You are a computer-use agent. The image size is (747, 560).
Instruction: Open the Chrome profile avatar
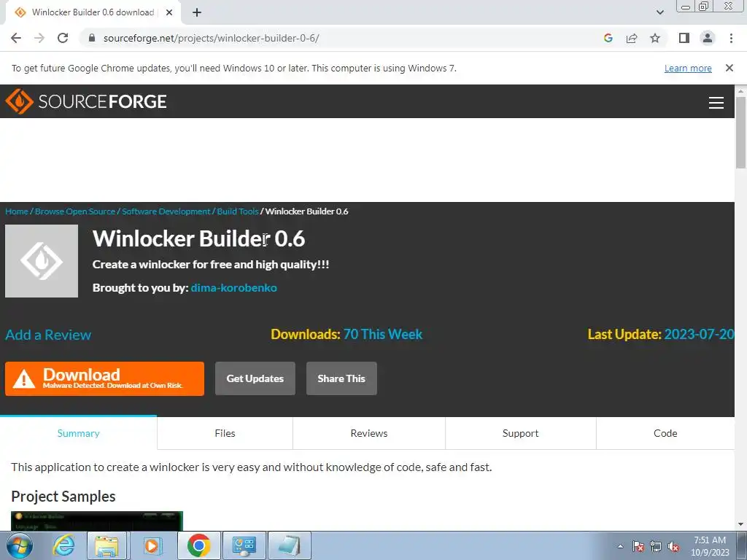point(708,38)
